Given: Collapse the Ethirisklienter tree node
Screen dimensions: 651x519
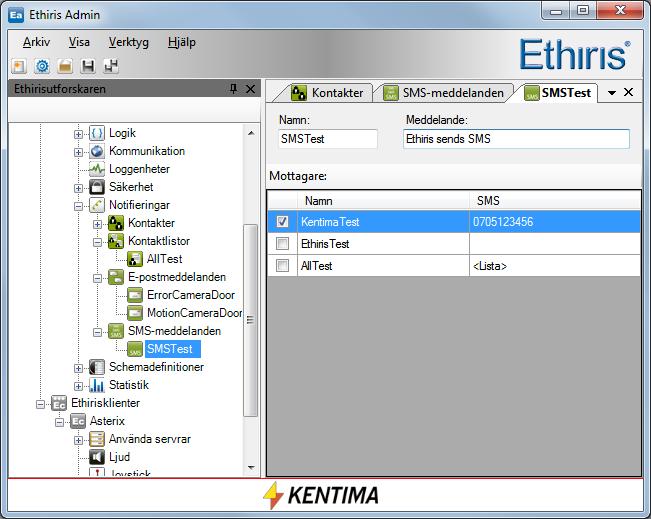Looking at the screenshot, I should (41, 404).
